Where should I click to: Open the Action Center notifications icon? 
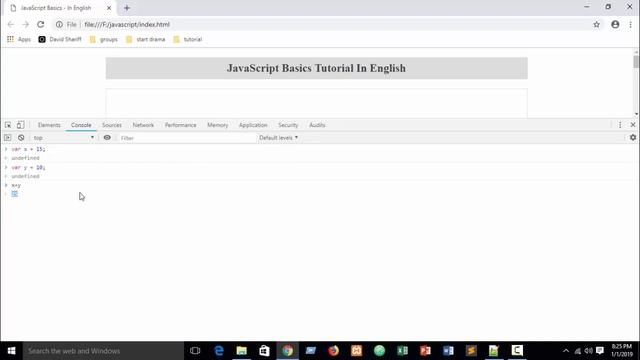coord(600,351)
